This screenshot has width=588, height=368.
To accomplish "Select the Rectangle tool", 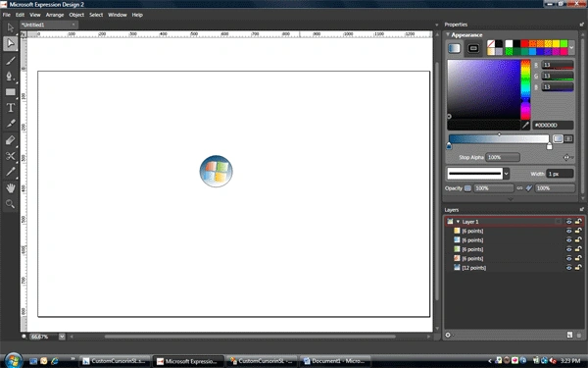I will 11,92.
